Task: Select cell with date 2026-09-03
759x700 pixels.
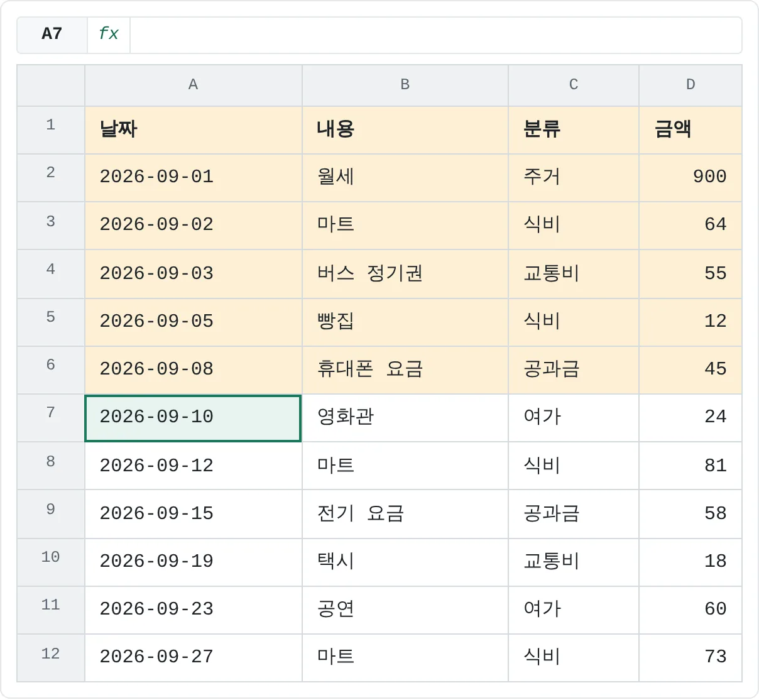Action: click(x=194, y=274)
